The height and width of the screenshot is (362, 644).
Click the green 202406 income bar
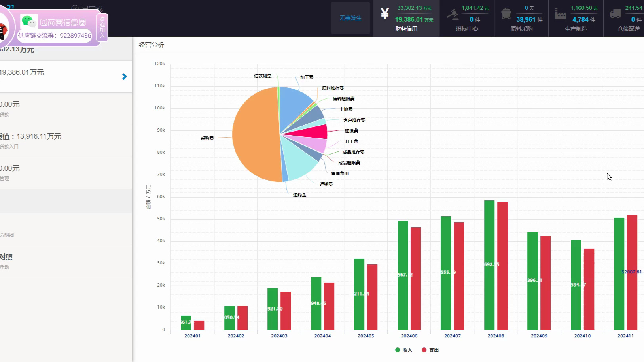point(403,275)
